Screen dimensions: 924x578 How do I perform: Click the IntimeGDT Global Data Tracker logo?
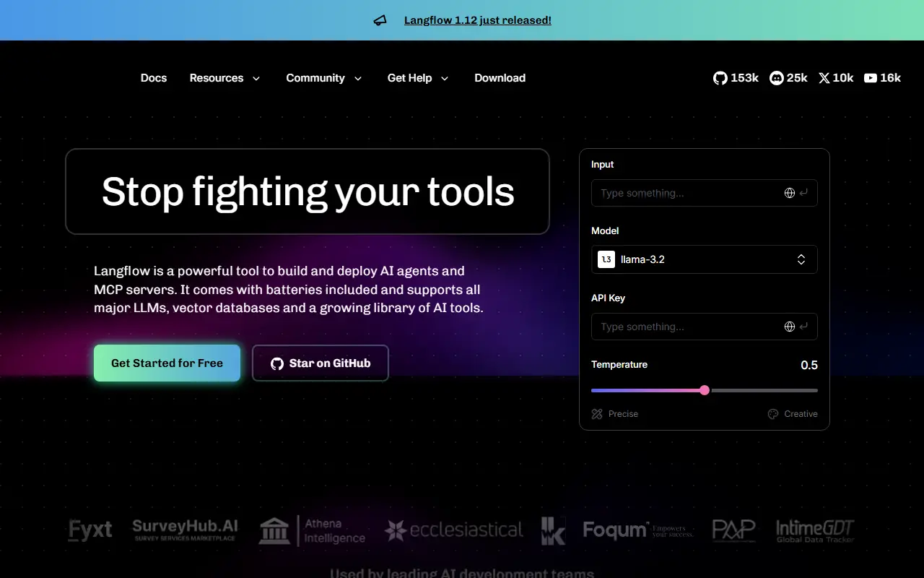(x=815, y=531)
